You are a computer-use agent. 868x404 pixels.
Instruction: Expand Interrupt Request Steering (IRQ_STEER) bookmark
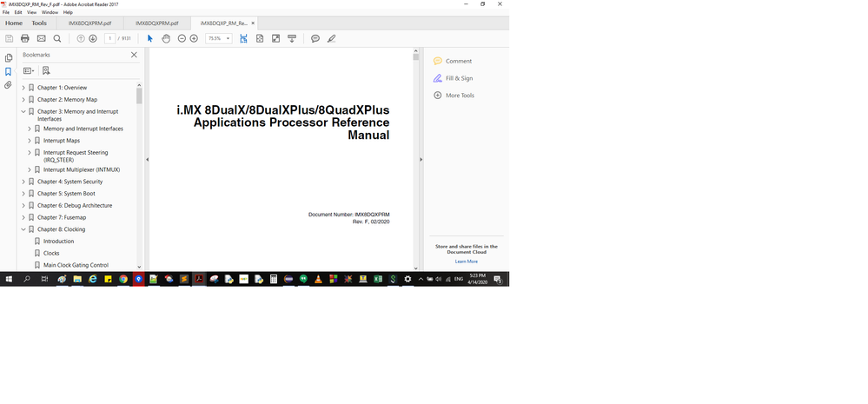point(30,152)
